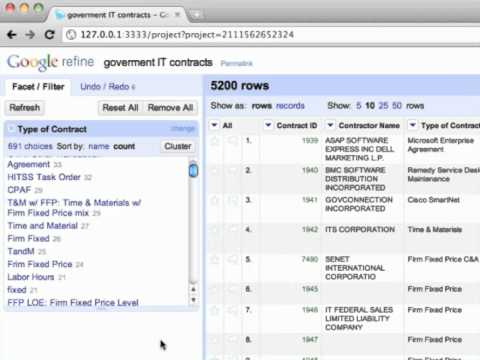Show data as records
Screen dimensions: 480x360
(290, 106)
